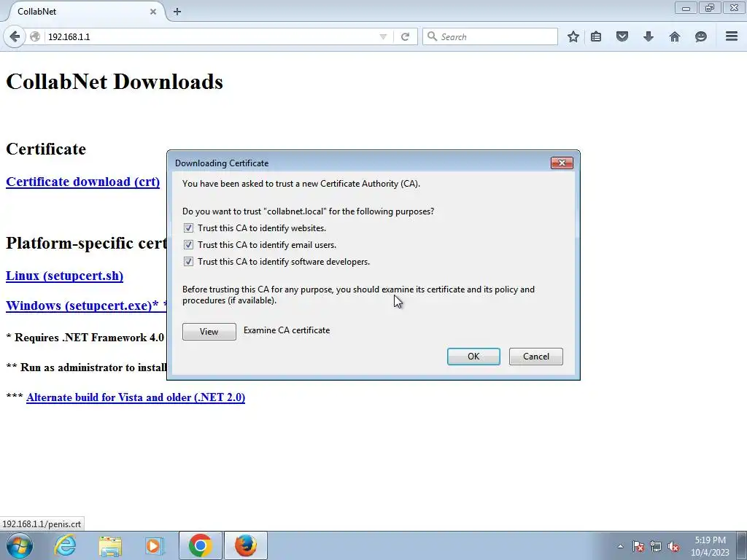Switch to Firefox in the taskbar
The width and height of the screenshot is (747, 560).
tap(246, 545)
